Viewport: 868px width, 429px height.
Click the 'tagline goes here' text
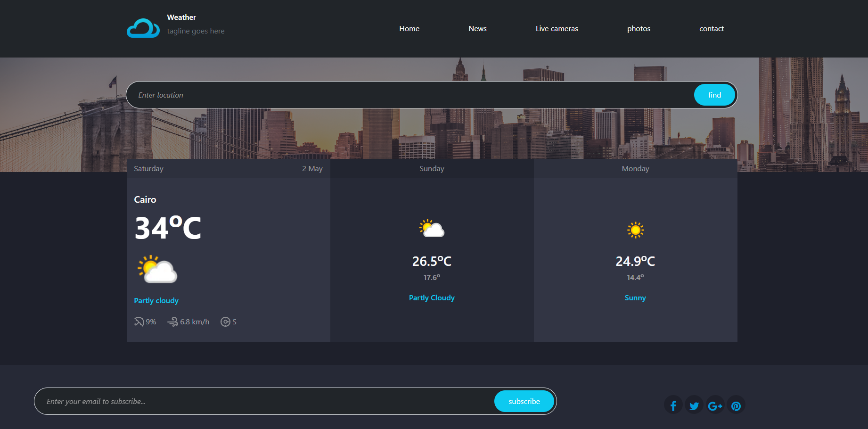[x=196, y=31]
